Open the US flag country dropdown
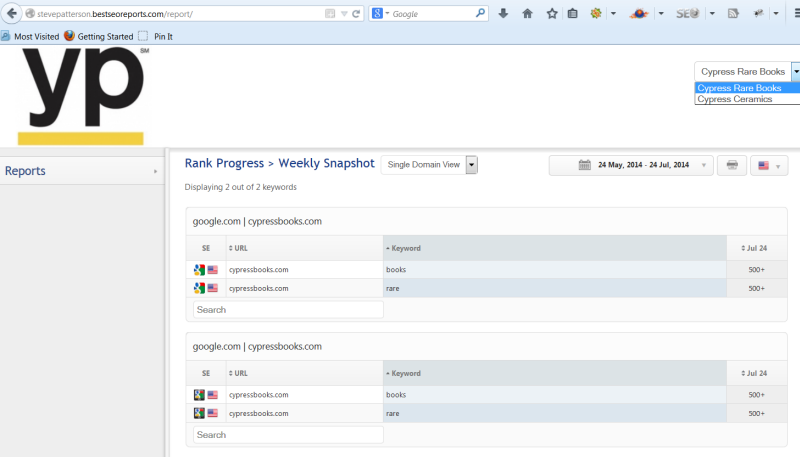800x457 pixels. pos(767,165)
